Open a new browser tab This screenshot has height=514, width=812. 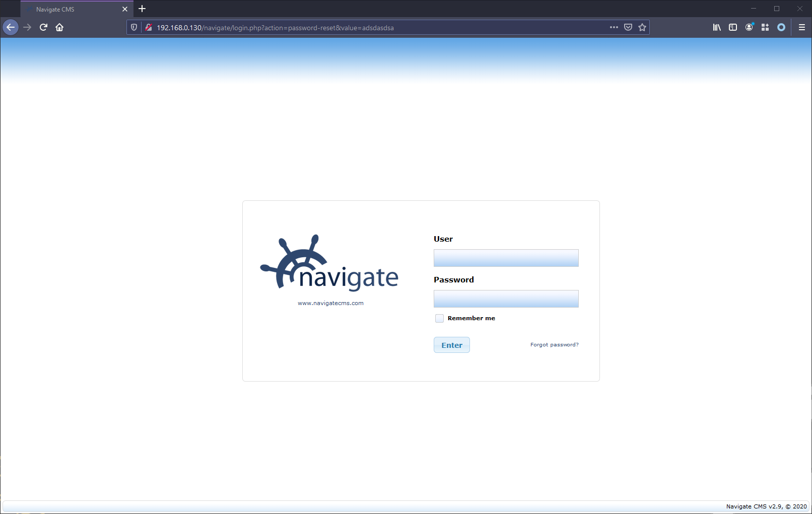coord(142,9)
